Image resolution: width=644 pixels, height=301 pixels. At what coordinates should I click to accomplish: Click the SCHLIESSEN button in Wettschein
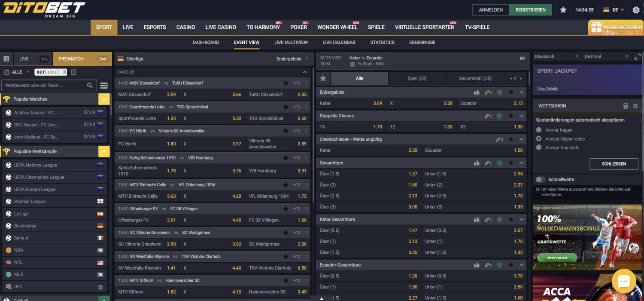[x=614, y=164]
